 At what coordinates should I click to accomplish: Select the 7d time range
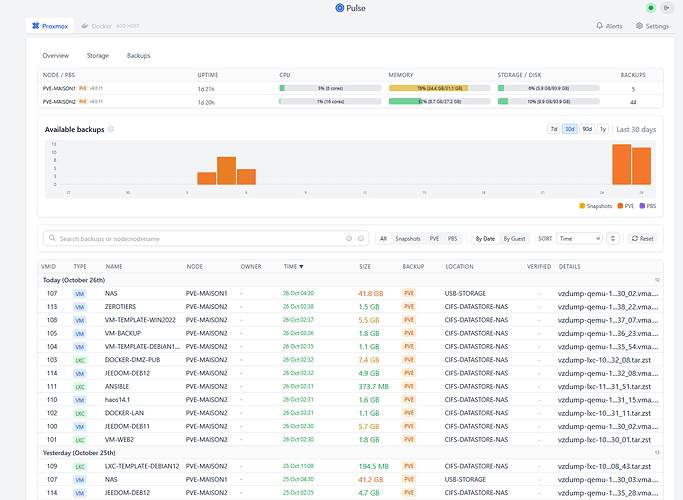(x=553, y=129)
